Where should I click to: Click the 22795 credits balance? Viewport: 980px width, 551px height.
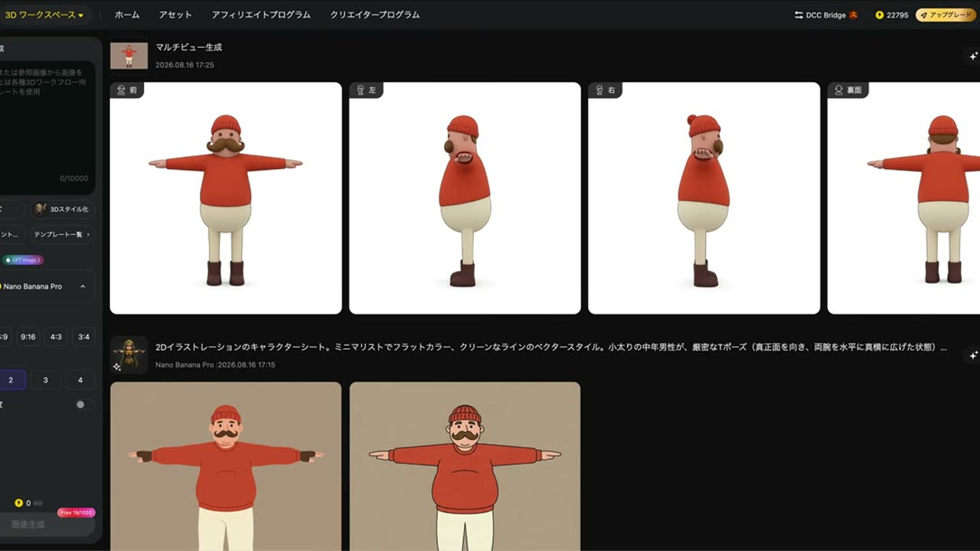[x=897, y=15]
